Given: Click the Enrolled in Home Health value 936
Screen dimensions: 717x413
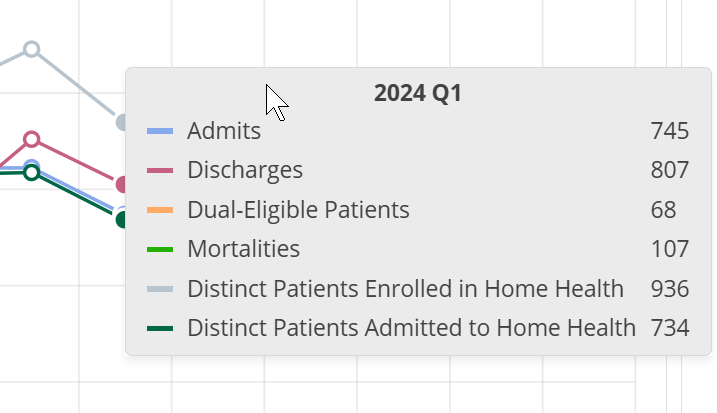Looking at the screenshot, I should [669, 289].
